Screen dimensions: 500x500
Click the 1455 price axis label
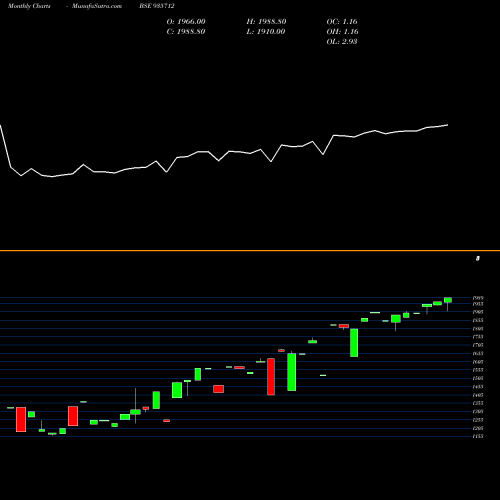pos(478,387)
